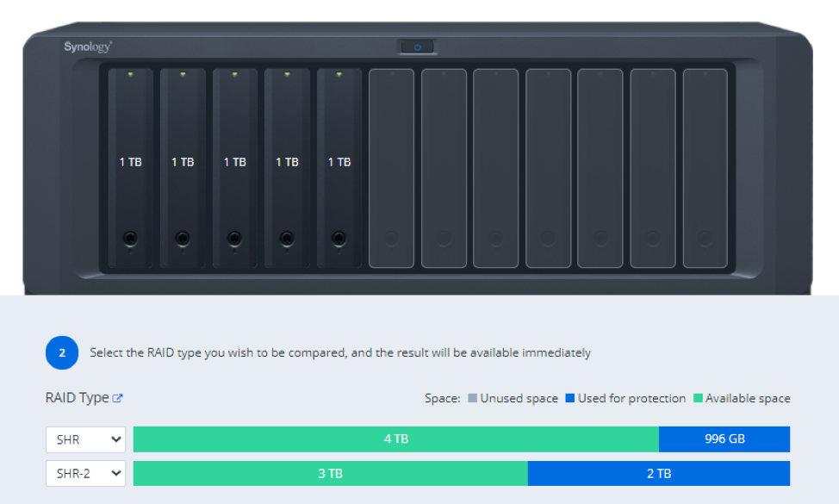Click the Synology logo on the NAS

[x=88, y=47]
